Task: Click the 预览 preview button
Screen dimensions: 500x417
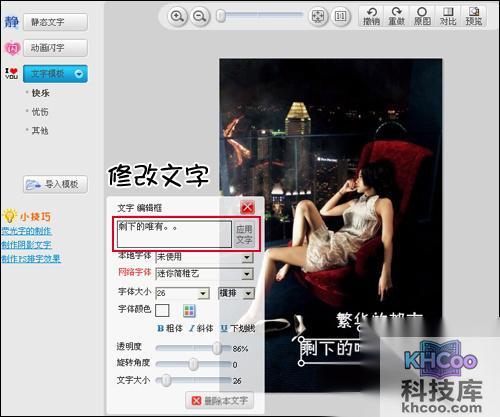Action: 474,16
